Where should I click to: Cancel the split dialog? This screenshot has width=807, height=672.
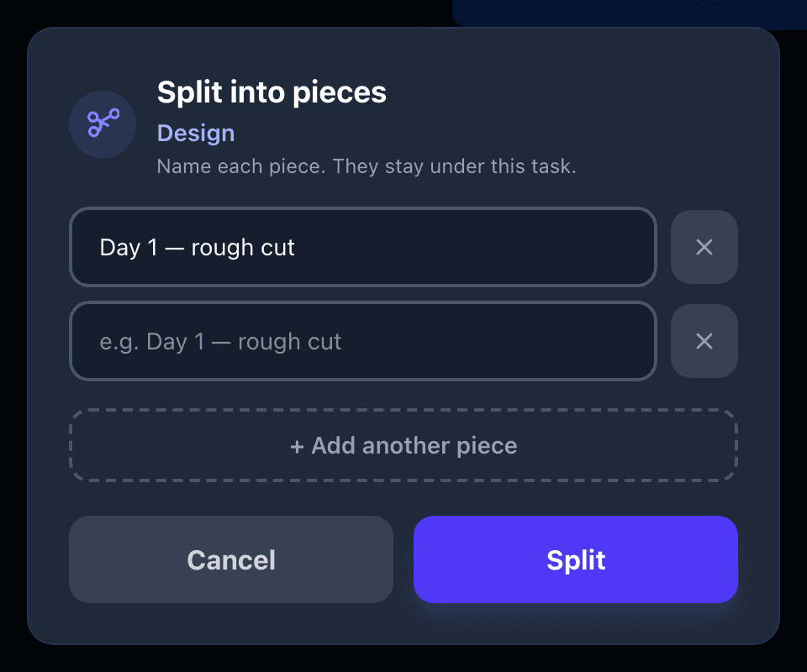pos(231,559)
